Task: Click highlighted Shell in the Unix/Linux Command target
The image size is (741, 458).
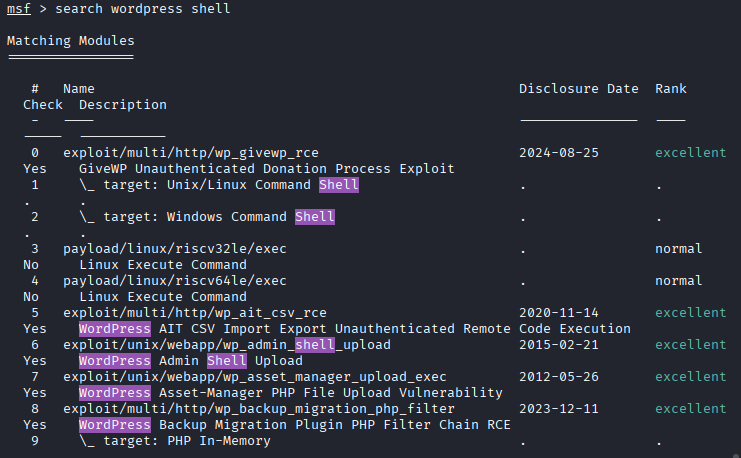Action: 339,185
